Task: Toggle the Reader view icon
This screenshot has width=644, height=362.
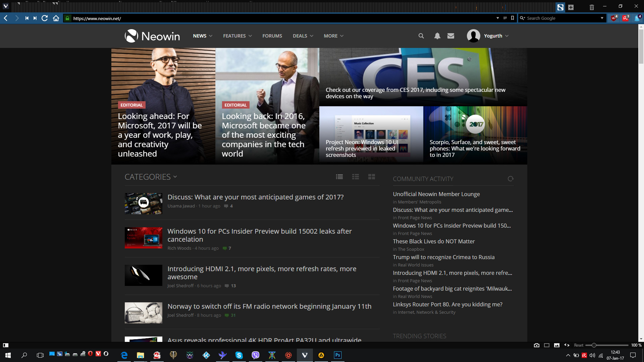Action: click(505, 18)
